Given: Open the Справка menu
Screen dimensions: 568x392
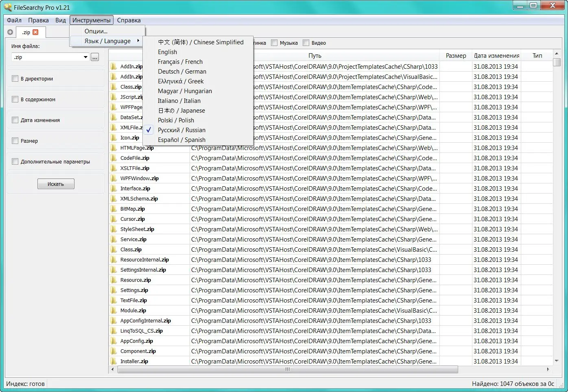Looking at the screenshot, I should (x=129, y=20).
